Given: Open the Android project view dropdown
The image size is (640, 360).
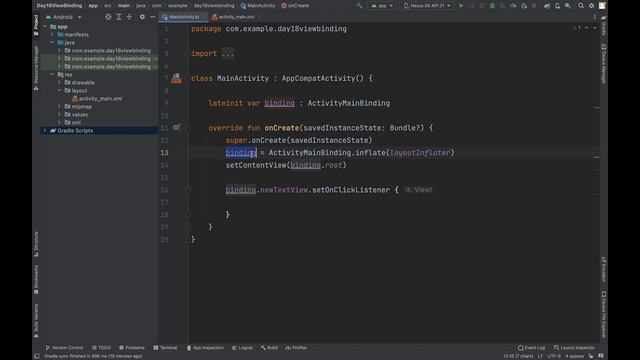Looking at the screenshot, I should [63, 17].
